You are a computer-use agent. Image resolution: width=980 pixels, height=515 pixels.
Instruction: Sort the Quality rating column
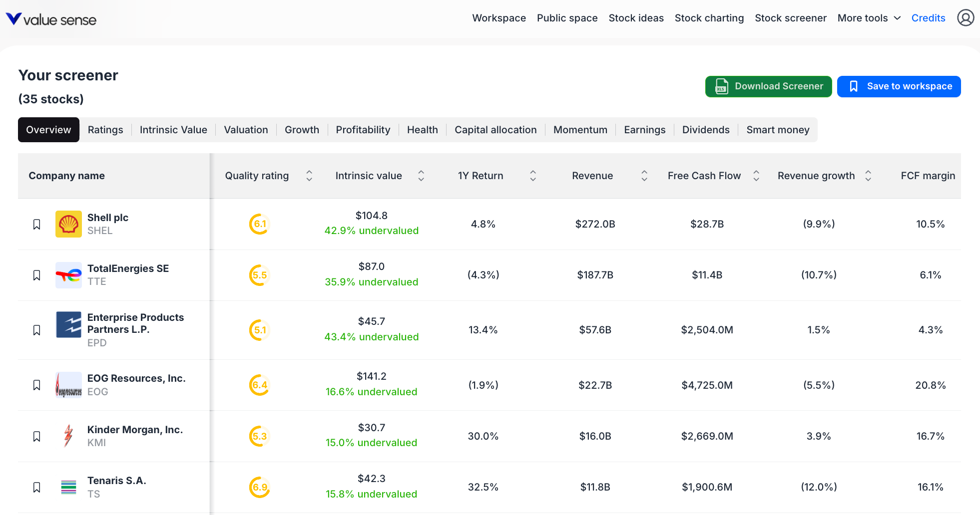pos(309,176)
